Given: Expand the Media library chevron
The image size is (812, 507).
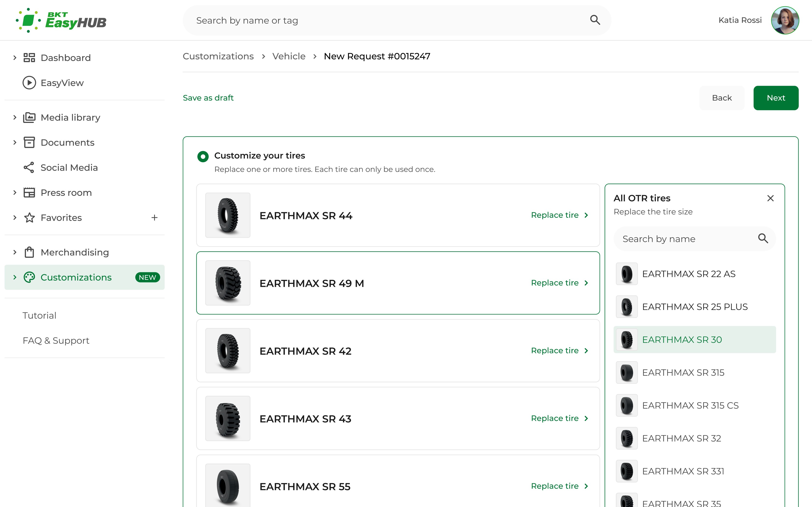Looking at the screenshot, I should pyautogui.click(x=15, y=117).
